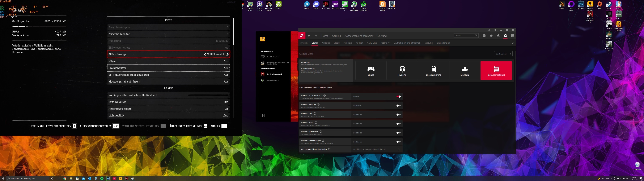Image resolution: width=644 pixels, height=181 pixels.
Task: Switch to the Hotkeys tab
Action: tap(347, 43)
